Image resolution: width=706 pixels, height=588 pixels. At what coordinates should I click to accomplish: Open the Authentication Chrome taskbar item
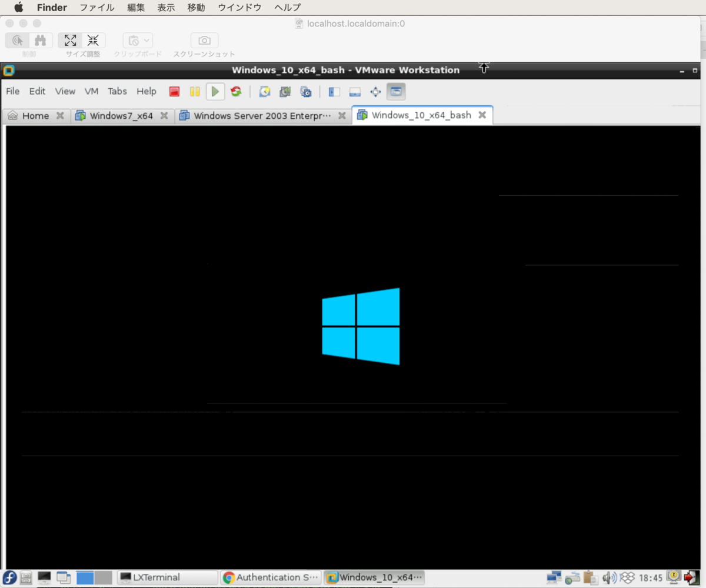tap(271, 577)
